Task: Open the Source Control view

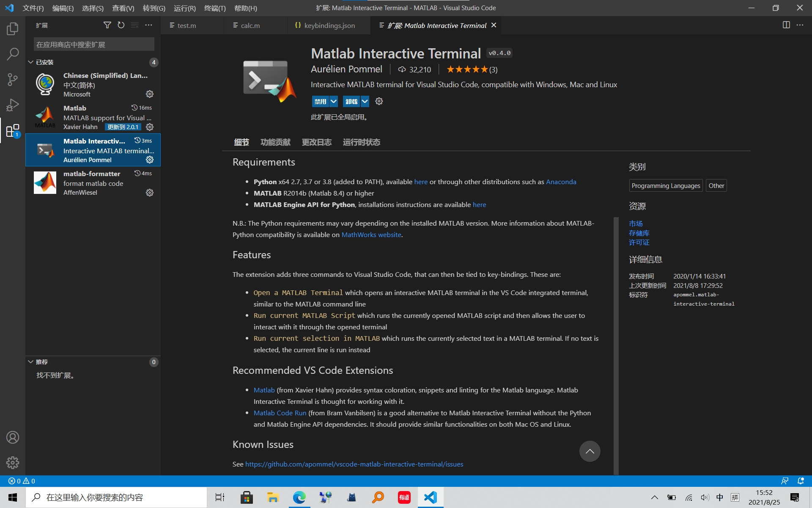Action: click(13, 80)
